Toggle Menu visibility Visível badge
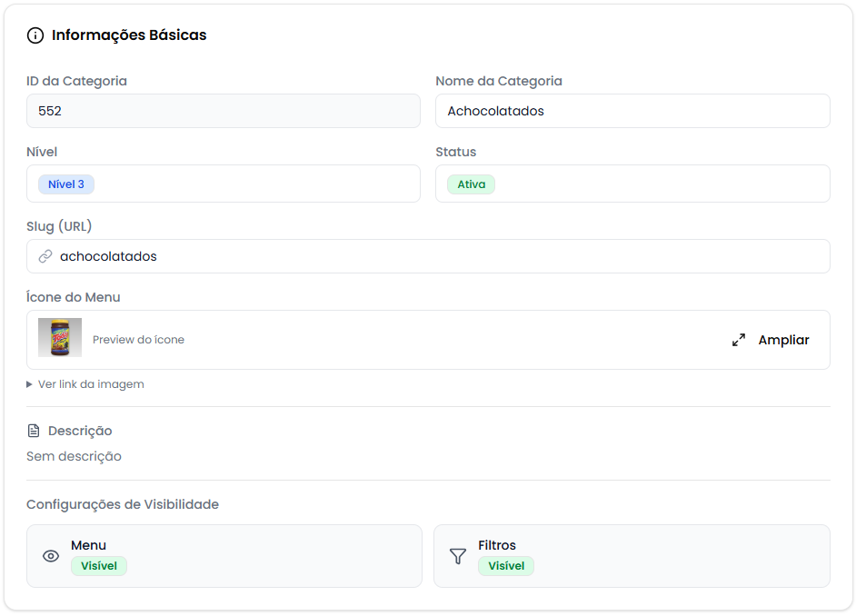 [x=99, y=566]
